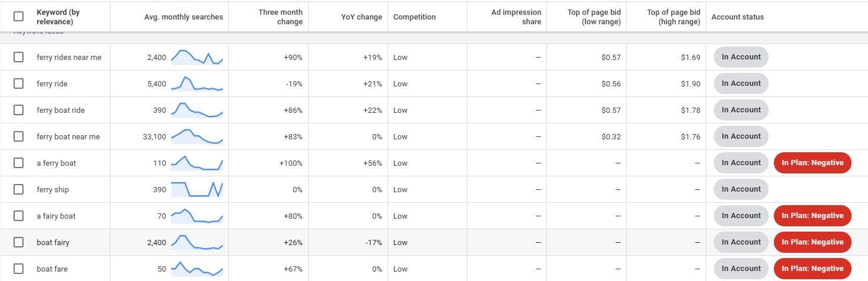
Task: Click the ferry boat ride sparkline graph
Action: (197, 110)
